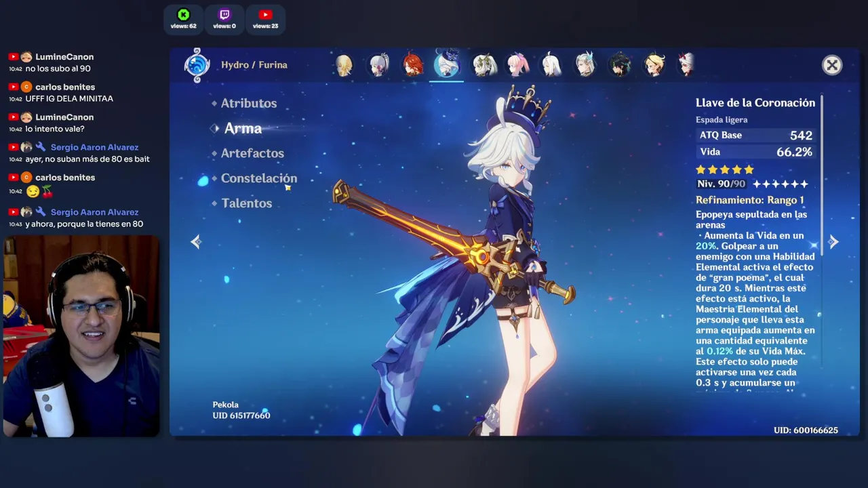
Task: Click the YouTube views icon
Action: 265,15
